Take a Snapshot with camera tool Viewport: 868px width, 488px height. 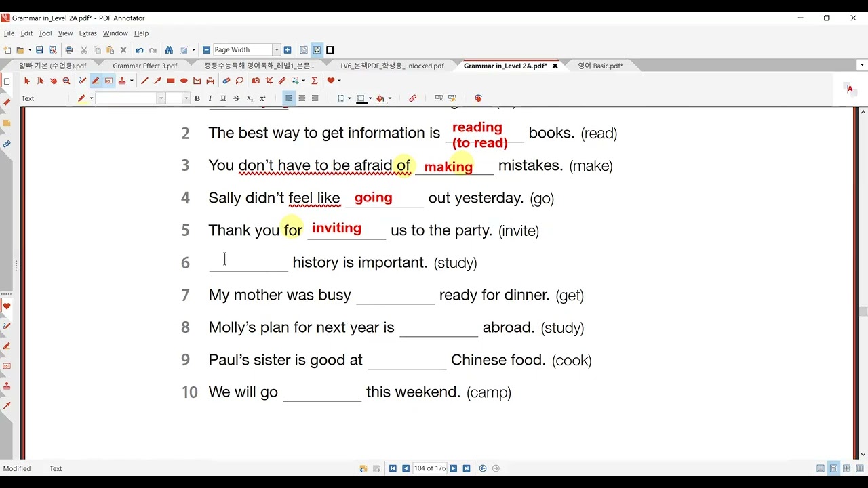(256, 81)
